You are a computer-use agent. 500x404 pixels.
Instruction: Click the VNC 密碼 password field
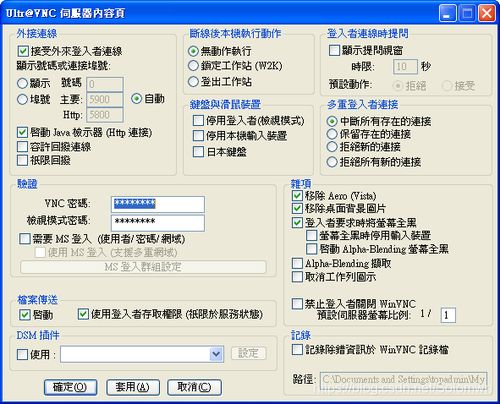tap(158, 204)
